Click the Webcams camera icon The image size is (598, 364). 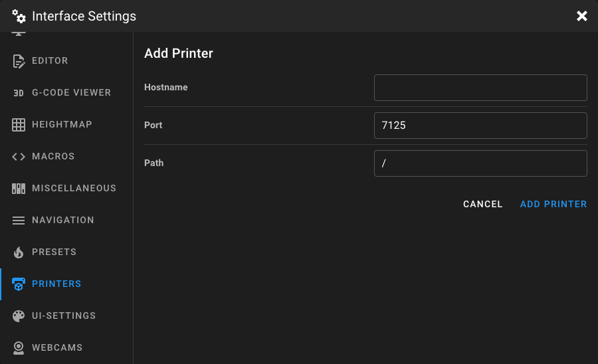(19, 348)
